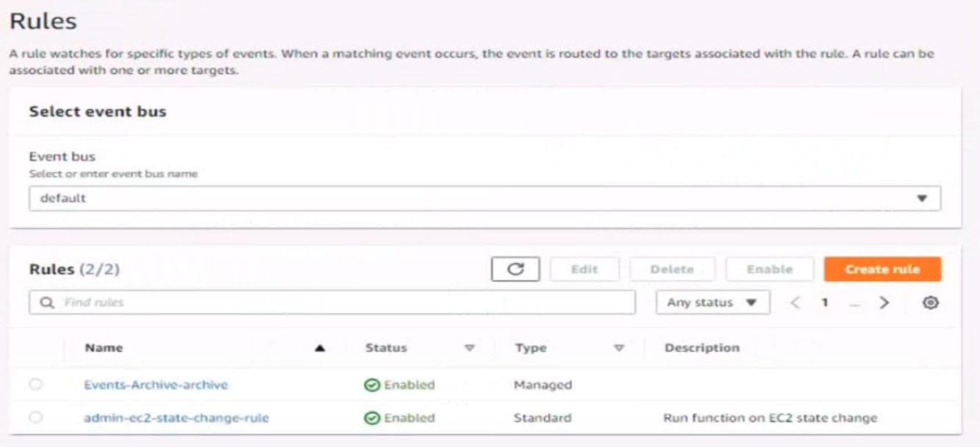
Task: Select the admin-ec2-state-change-rule radio button
Action: [x=36, y=418]
